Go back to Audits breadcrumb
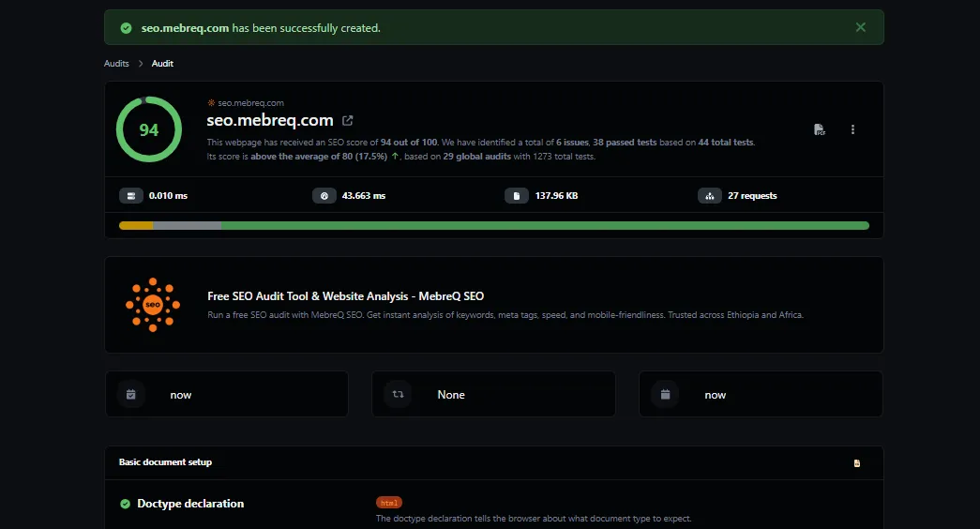This screenshot has height=529, width=980. [x=116, y=63]
